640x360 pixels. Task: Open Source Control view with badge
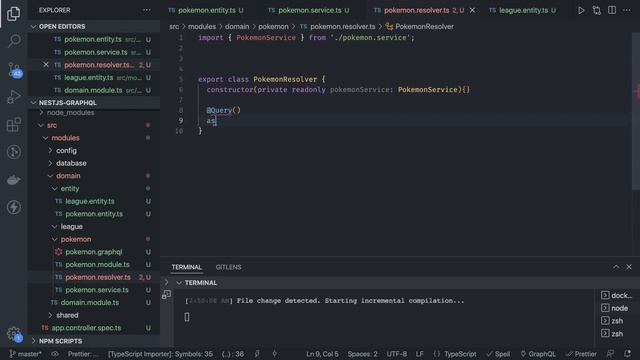tap(14, 70)
